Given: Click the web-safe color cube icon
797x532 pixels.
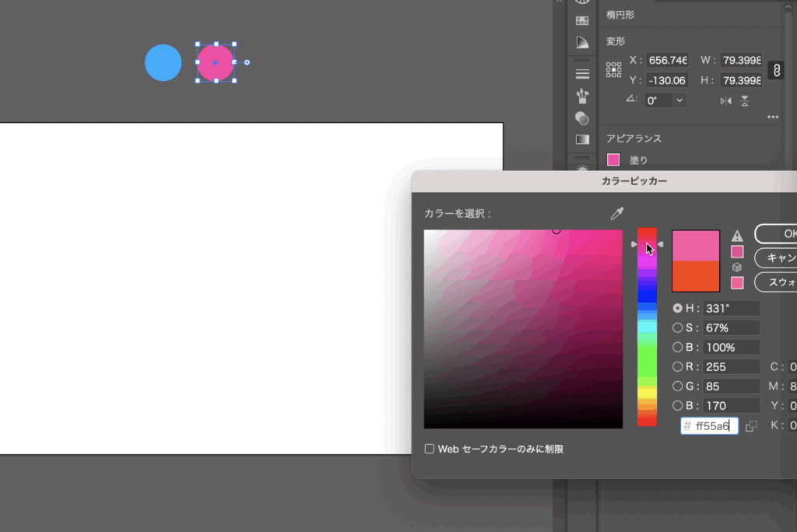Looking at the screenshot, I should (x=737, y=268).
